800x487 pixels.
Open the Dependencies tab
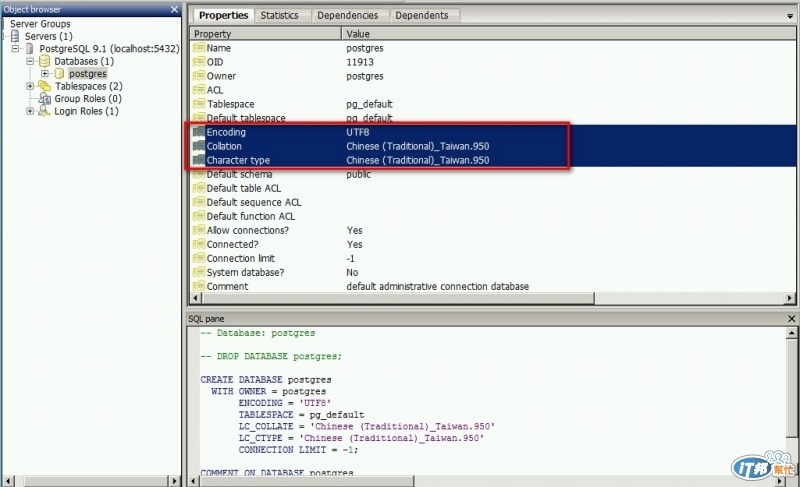click(347, 15)
